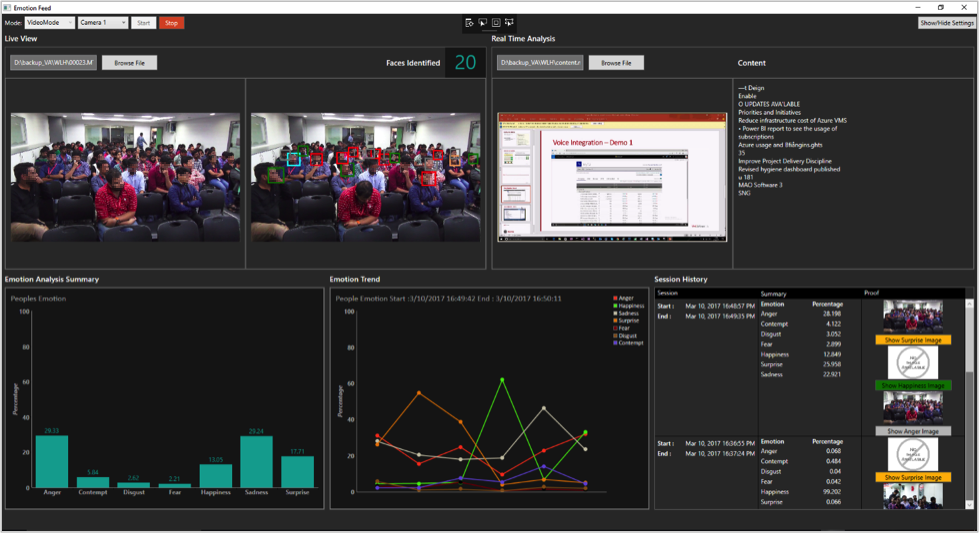
Task: Click the Session History scrollbar thumb
Action: [x=968, y=434]
